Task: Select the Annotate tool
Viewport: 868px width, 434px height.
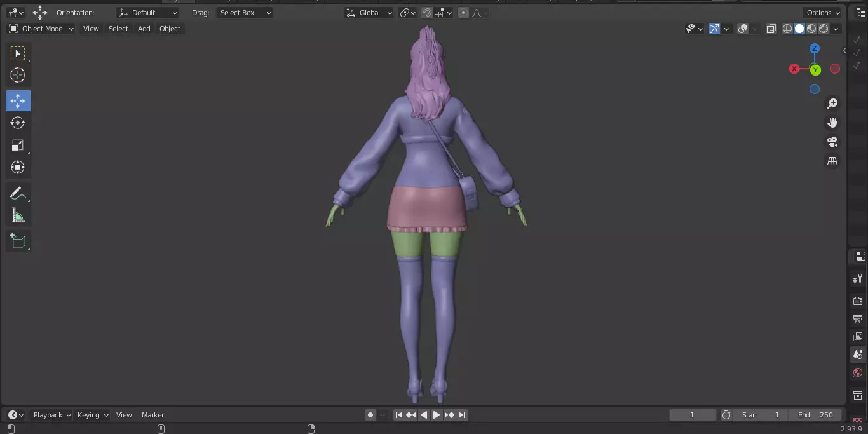Action: [18, 193]
